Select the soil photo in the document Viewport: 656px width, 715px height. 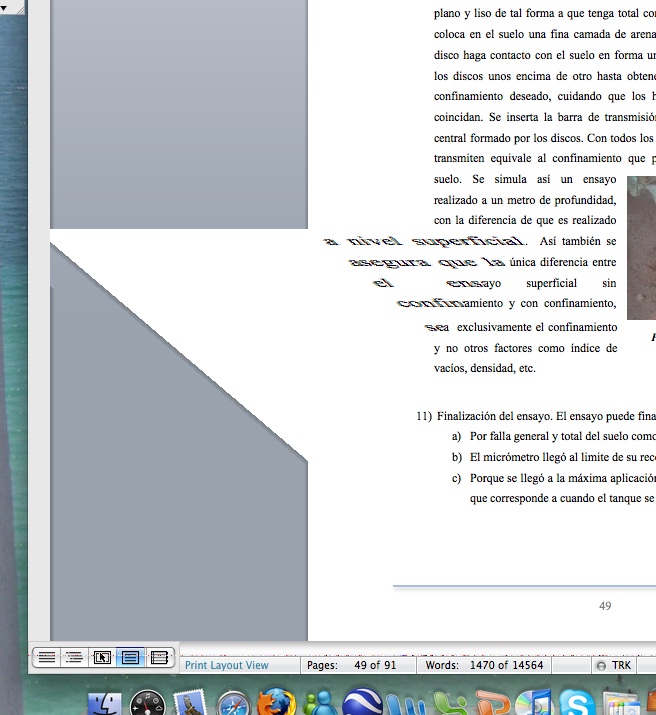coord(641,248)
